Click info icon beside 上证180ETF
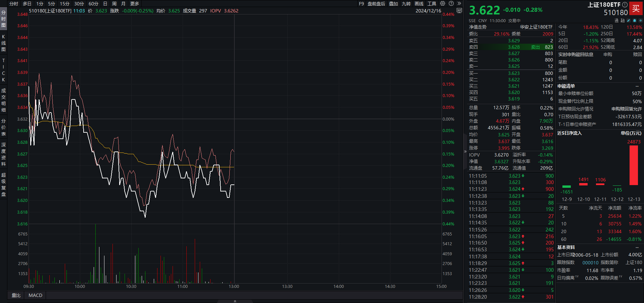The image size is (644, 303). (x=625, y=5)
